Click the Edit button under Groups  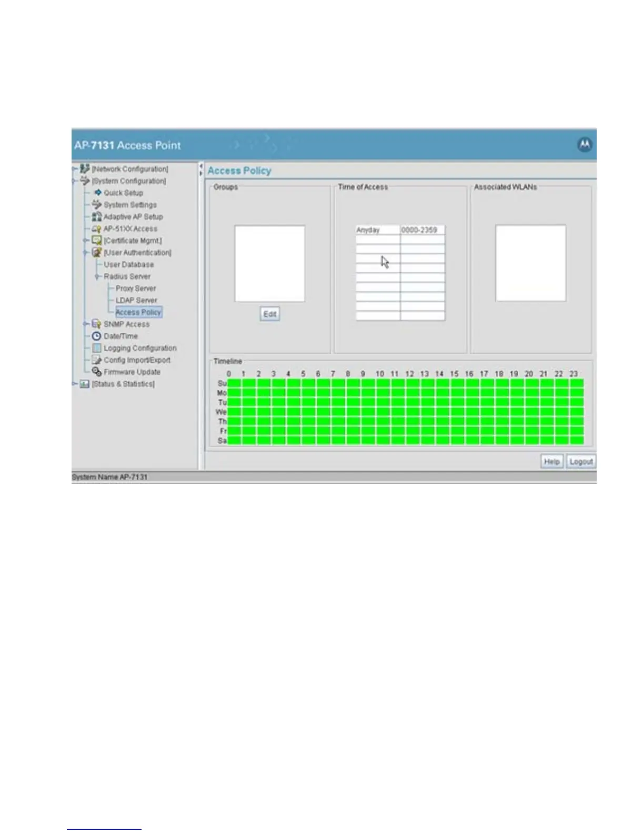[270, 314]
